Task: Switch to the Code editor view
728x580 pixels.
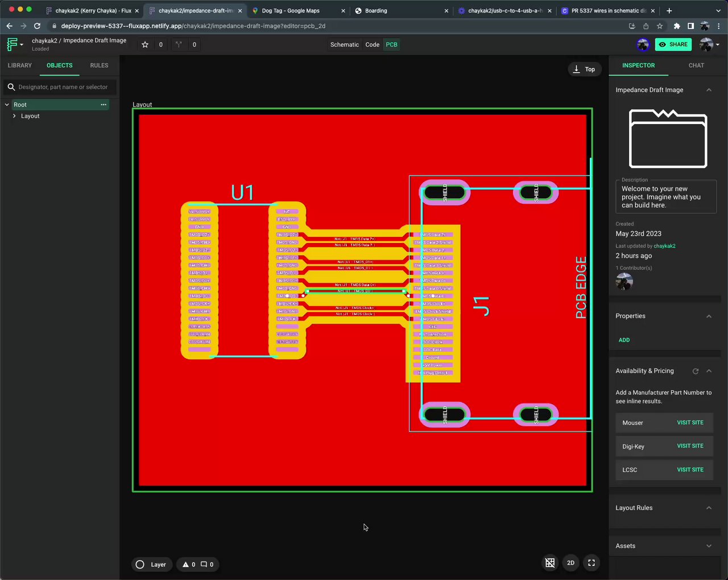Action: pyautogui.click(x=372, y=44)
